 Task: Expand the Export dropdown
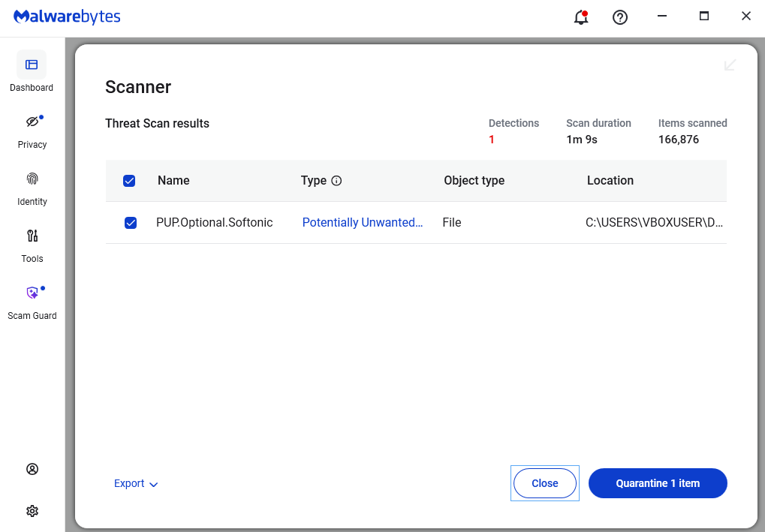pos(136,483)
